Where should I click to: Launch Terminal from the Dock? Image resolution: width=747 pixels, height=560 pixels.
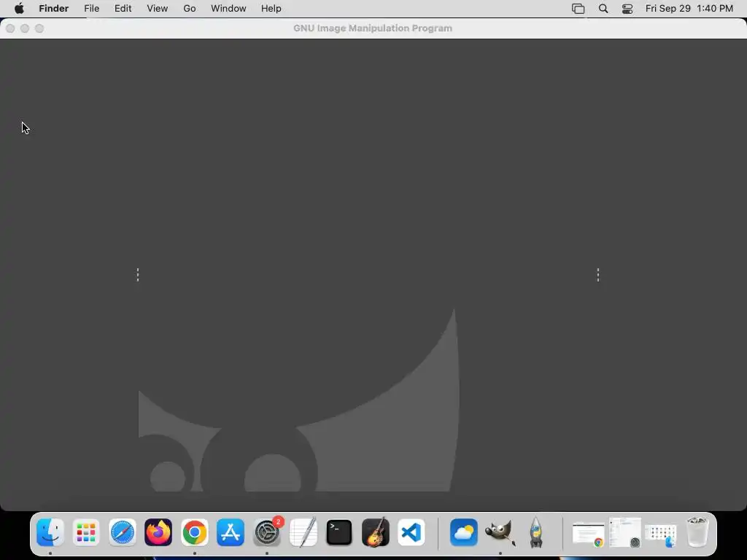tap(339, 532)
